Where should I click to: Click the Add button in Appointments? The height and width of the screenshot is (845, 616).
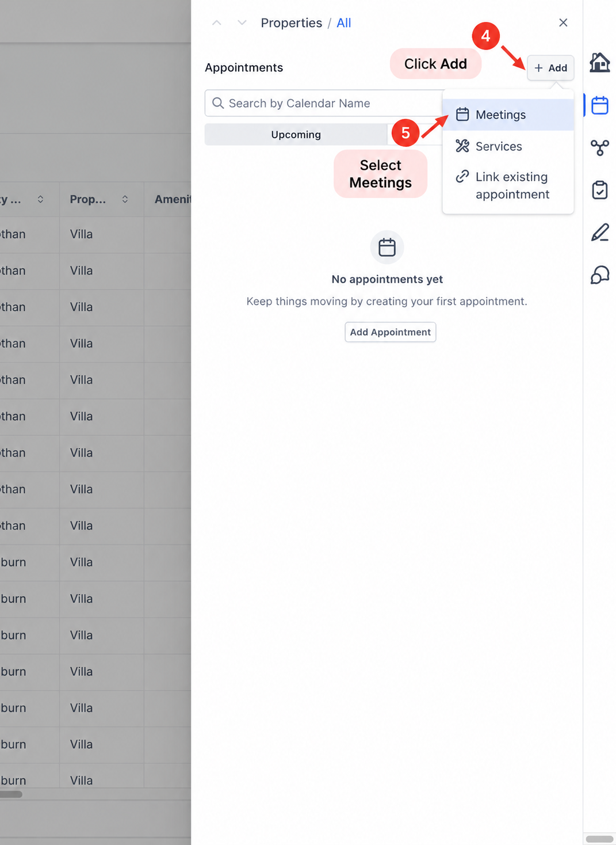pos(550,68)
